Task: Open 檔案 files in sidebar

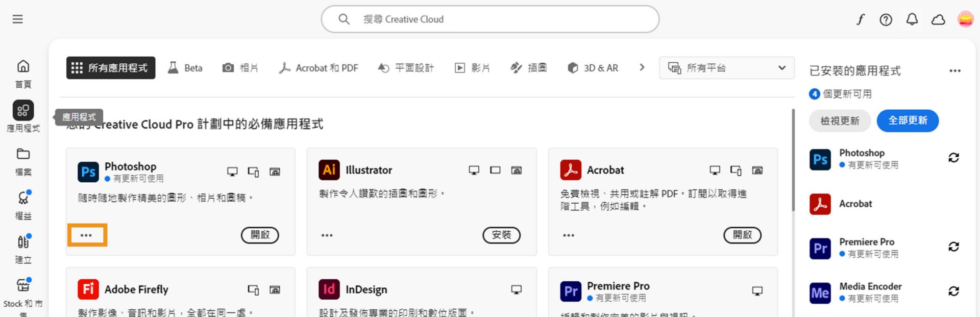Action: point(23,162)
